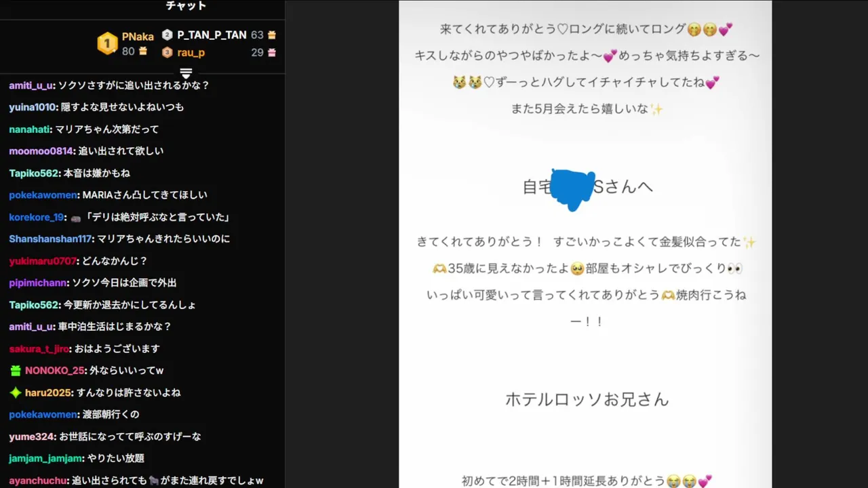Click username Tapiko562 on the 今更新か message
The width and height of the screenshot is (868, 488).
34,305
